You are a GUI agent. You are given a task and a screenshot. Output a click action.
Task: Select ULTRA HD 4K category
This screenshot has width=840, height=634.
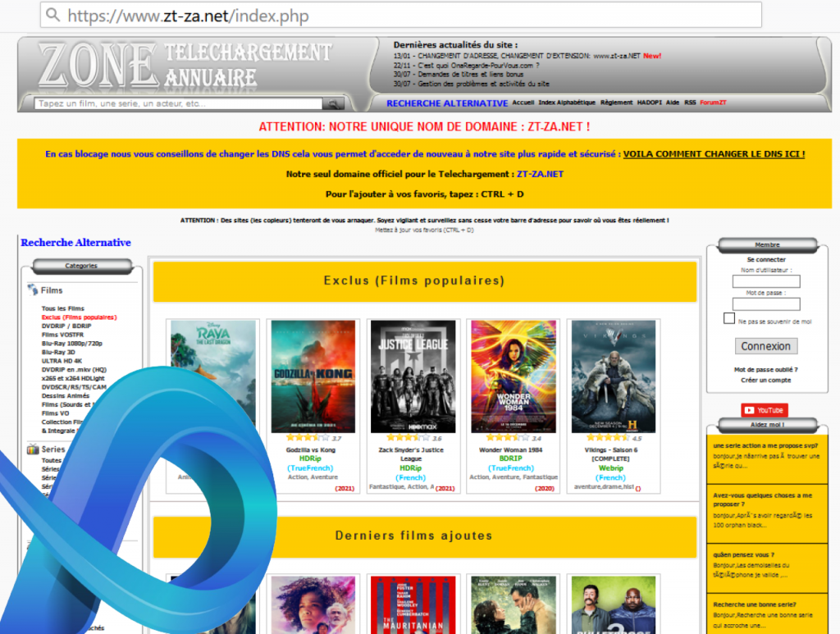point(62,361)
